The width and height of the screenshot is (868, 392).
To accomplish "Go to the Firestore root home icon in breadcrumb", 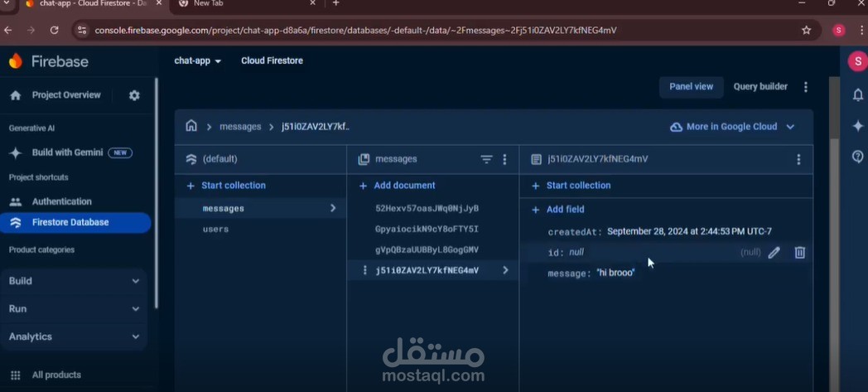I will [x=191, y=126].
